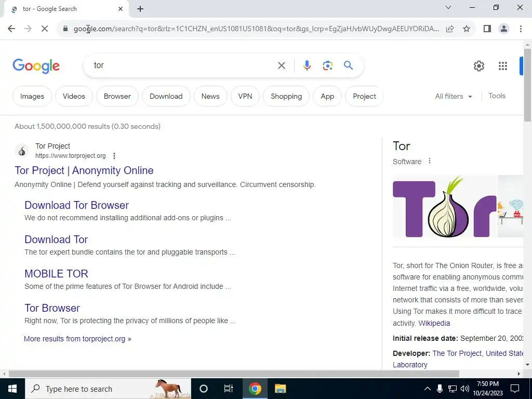
Task: Stop loading the page with X button
Action: (45, 29)
